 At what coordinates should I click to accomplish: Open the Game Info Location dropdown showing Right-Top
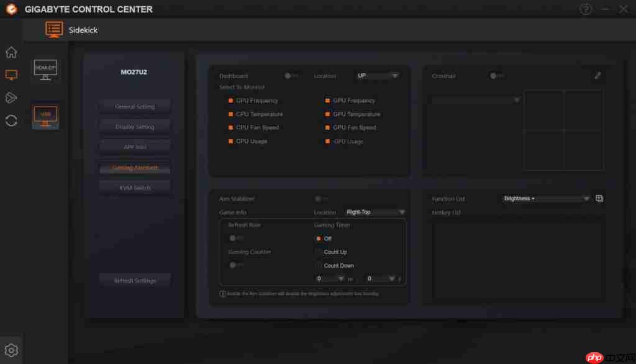pos(375,212)
